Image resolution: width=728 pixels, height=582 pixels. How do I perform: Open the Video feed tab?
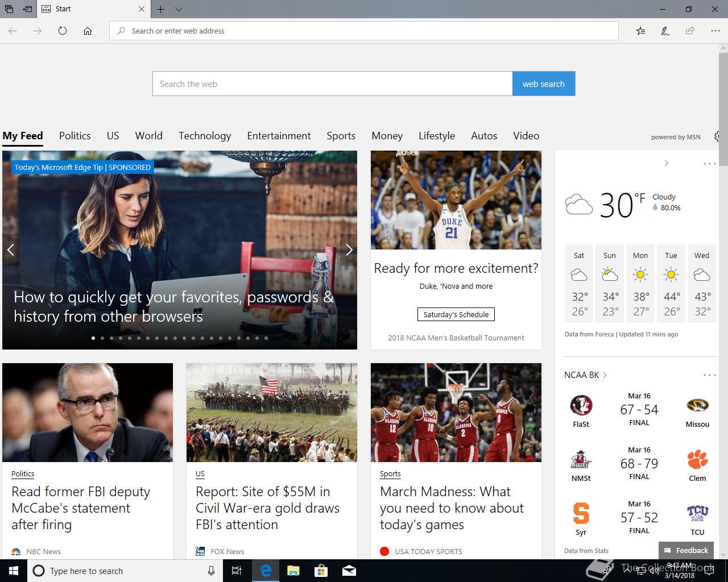(526, 136)
